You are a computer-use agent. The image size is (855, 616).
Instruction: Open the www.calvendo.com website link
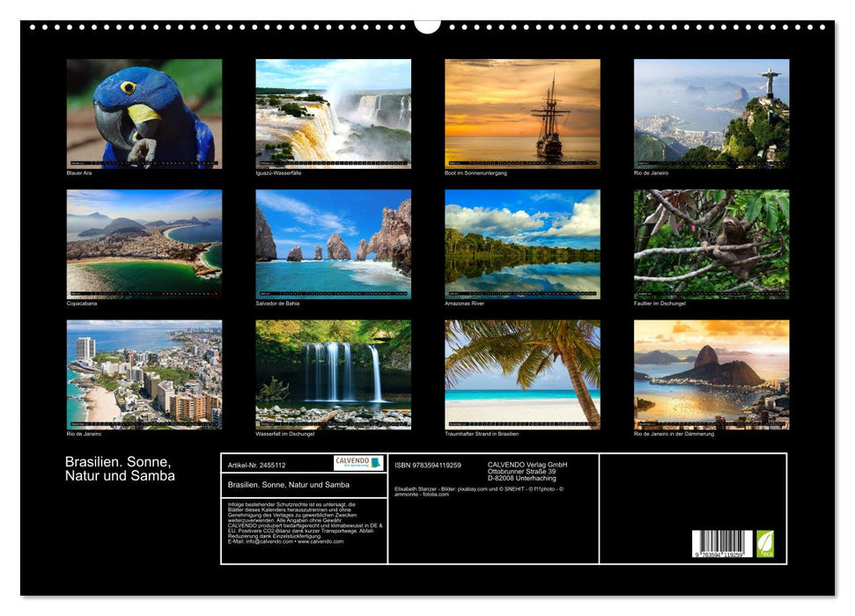321,541
